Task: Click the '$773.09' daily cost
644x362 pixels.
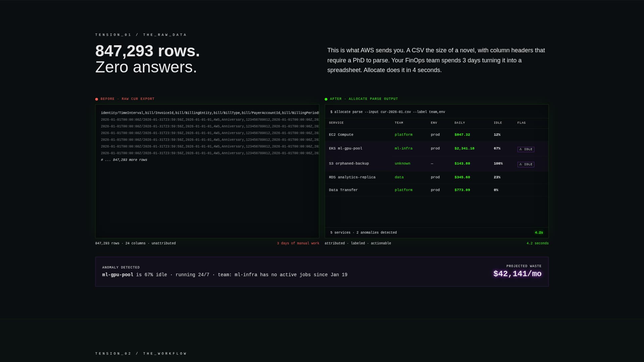Action: [x=462, y=190]
